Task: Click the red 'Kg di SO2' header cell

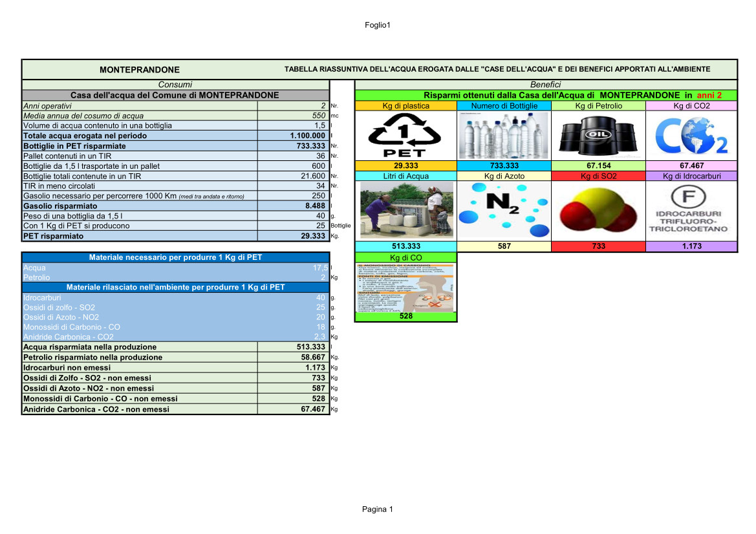Action: click(598, 176)
